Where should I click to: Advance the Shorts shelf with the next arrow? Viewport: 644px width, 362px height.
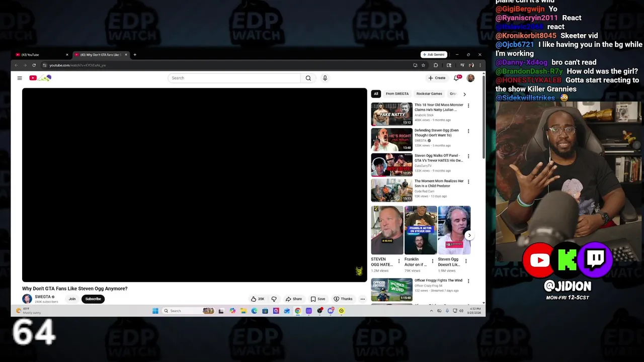[x=469, y=235]
